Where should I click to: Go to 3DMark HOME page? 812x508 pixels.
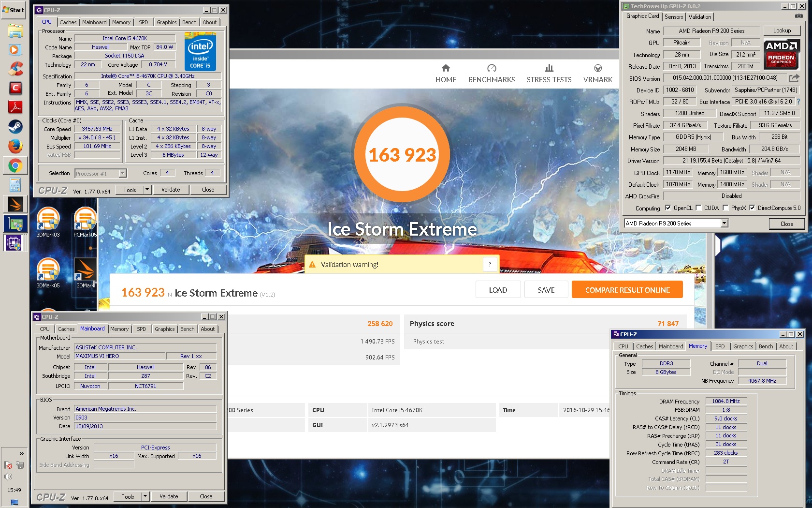pos(446,74)
